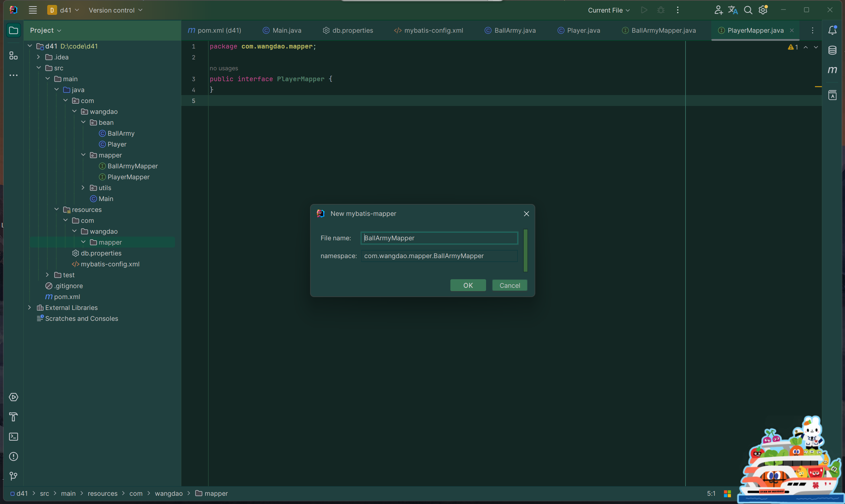Switch to the mybatis-config.xml editor tab
The height and width of the screenshot is (504, 845).
[429, 30]
